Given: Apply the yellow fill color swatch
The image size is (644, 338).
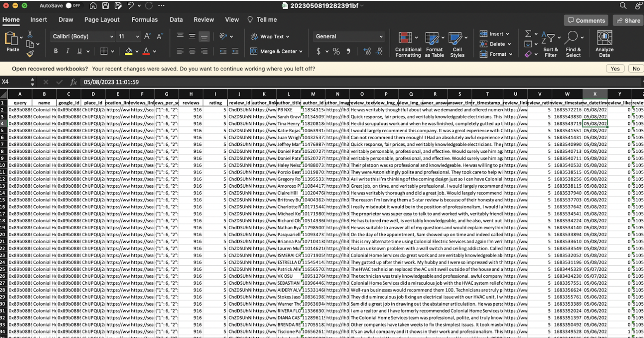Looking at the screenshot, I should pyautogui.click(x=129, y=51).
